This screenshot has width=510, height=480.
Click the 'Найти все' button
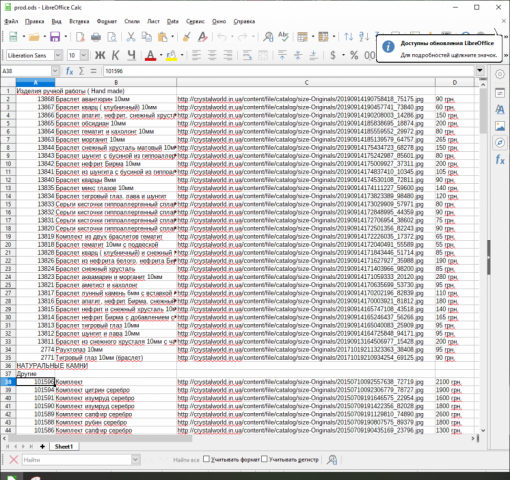(x=186, y=460)
